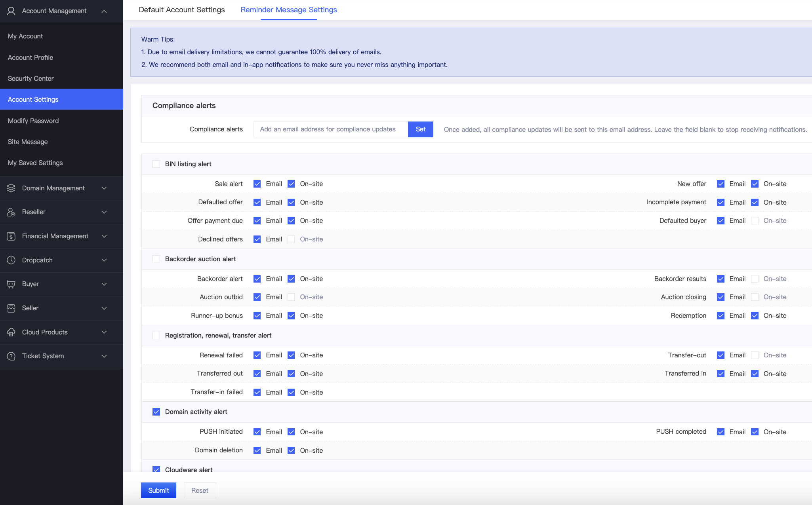Click the Reset button

pyautogui.click(x=200, y=490)
